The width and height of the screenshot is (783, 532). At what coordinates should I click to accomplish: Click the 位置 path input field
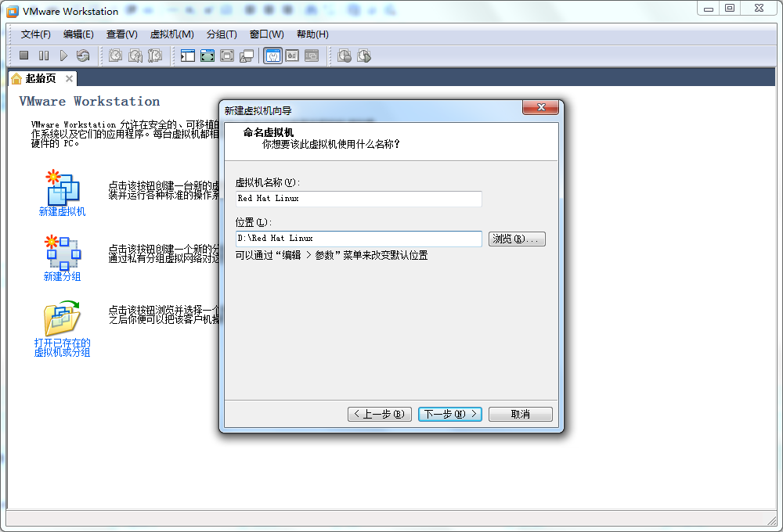(x=359, y=239)
